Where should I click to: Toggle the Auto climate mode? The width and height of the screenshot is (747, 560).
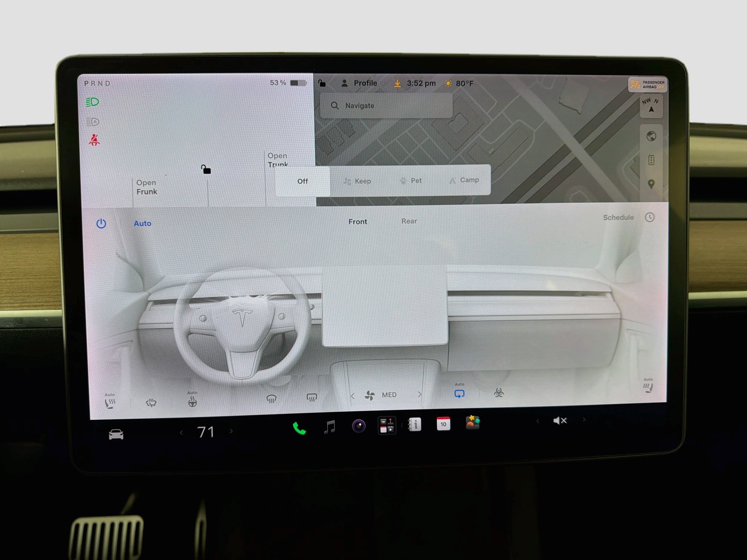pyautogui.click(x=142, y=223)
